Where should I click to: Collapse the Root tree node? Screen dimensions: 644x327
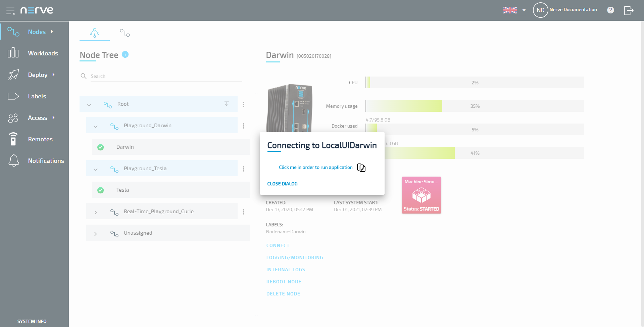(x=89, y=105)
